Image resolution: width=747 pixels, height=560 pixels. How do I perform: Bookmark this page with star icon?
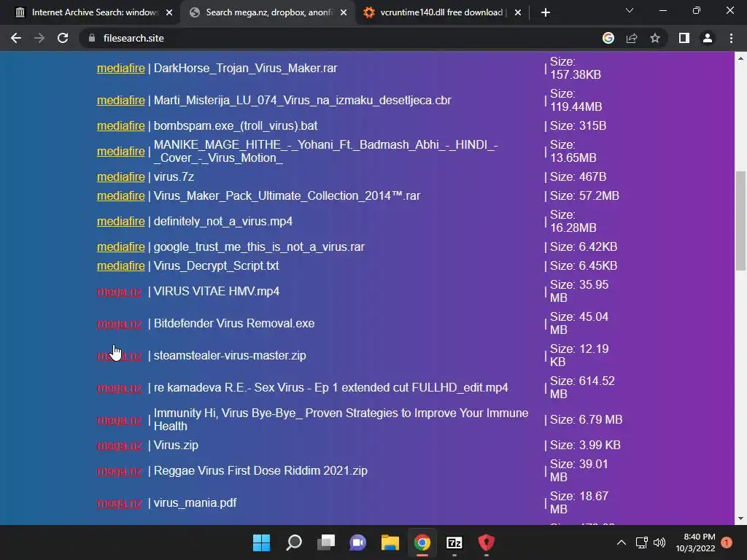[x=655, y=38]
